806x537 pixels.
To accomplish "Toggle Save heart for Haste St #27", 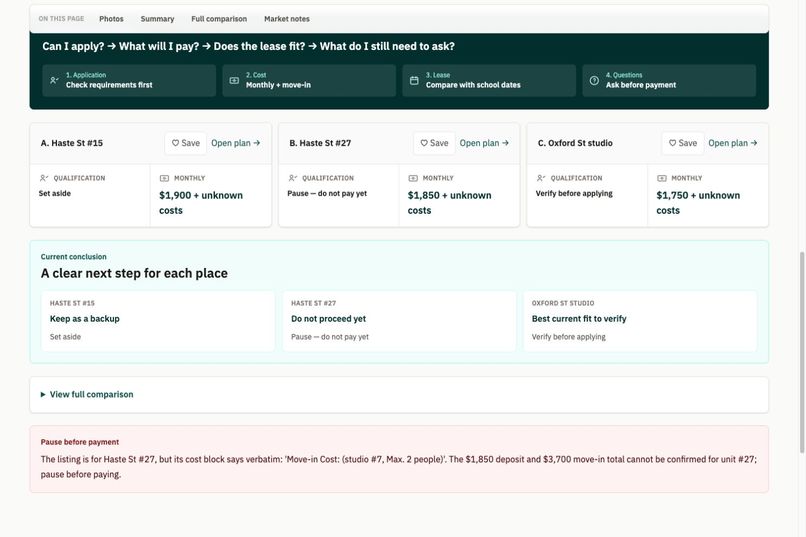I will point(434,143).
